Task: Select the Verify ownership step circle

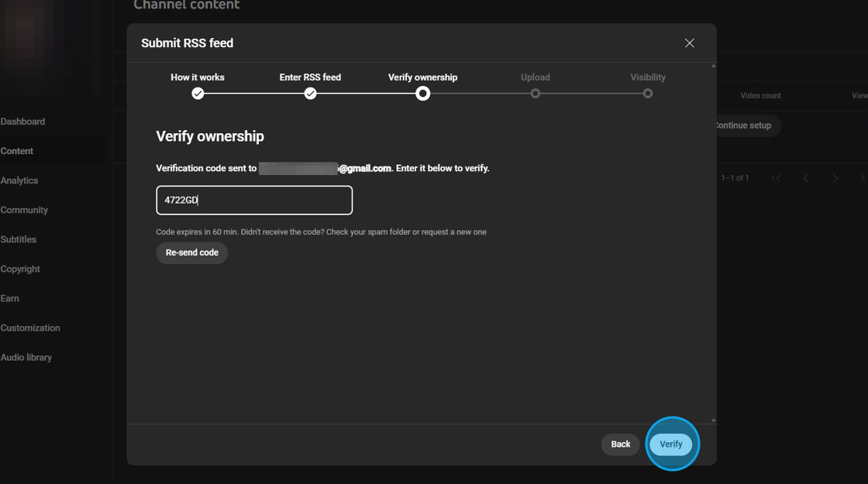Action: click(x=422, y=94)
